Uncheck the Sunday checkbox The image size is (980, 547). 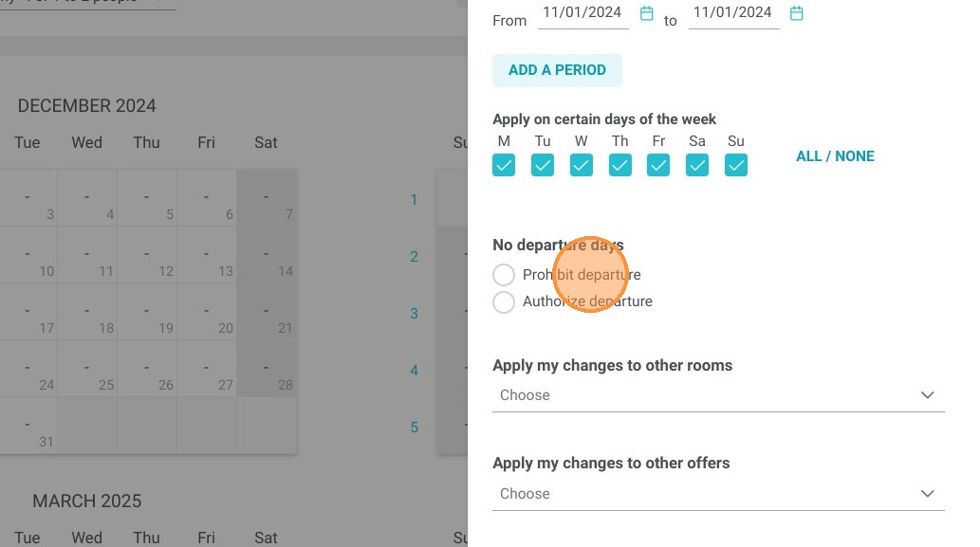[x=736, y=166]
